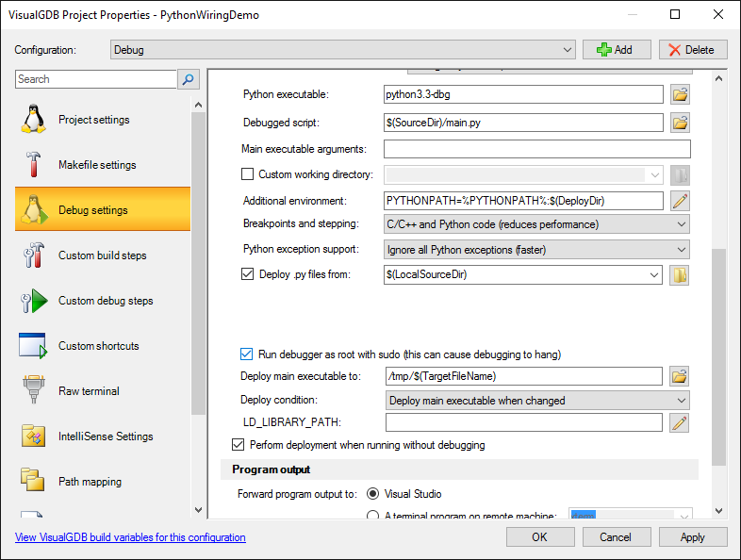Viewport: 741px width, 560px height.
Task: Open IntelliSense Settings page label
Action: [x=106, y=436]
